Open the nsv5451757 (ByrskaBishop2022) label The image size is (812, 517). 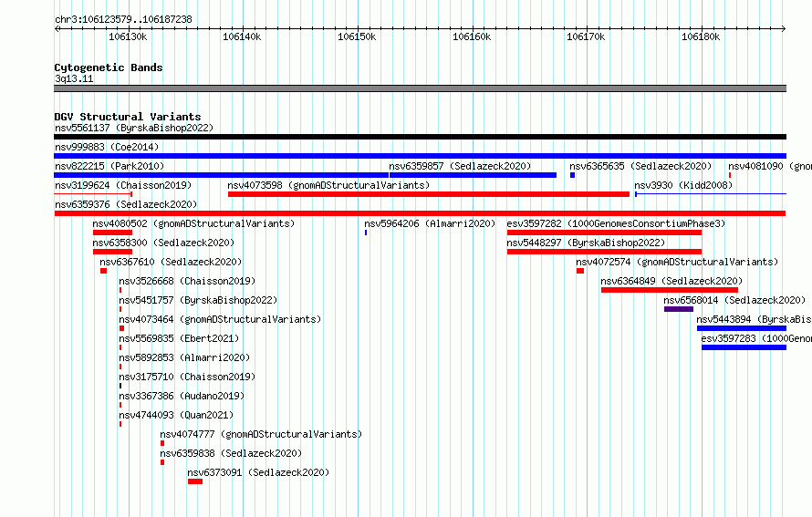point(198,300)
